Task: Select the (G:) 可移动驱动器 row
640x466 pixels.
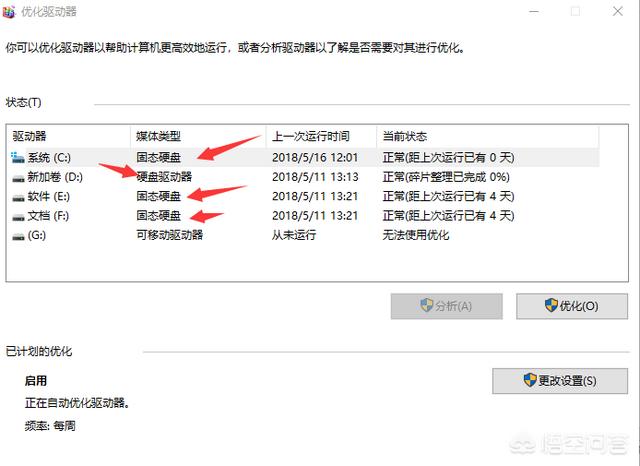Action: (x=304, y=235)
